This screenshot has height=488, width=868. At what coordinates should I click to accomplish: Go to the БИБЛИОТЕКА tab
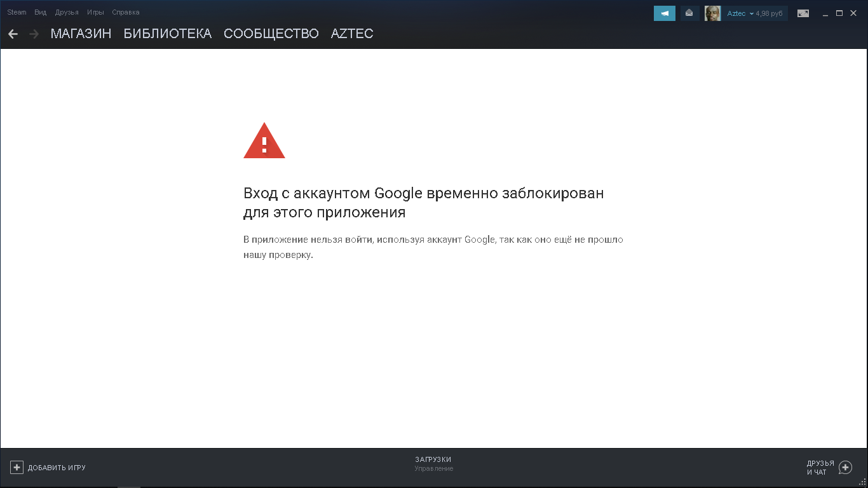pos(168,34)
